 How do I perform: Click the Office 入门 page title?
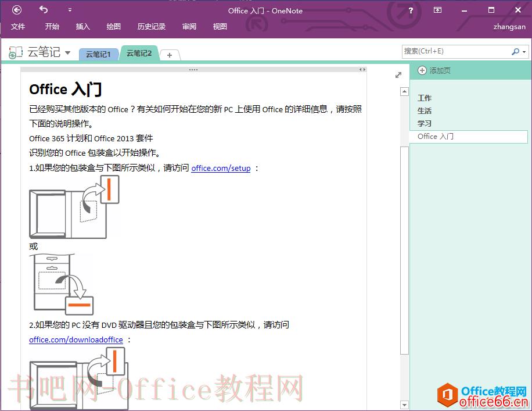[66, 90]
